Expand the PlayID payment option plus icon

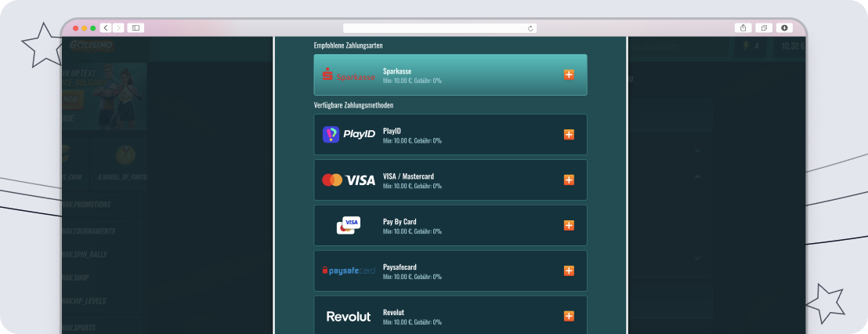[x=569, y=135]
